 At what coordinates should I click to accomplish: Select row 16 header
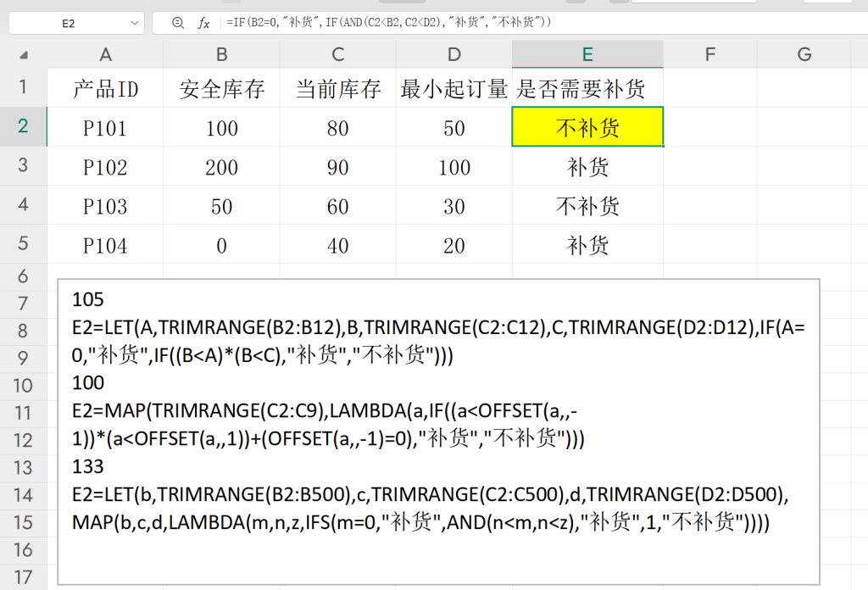[x=23, y=550]
